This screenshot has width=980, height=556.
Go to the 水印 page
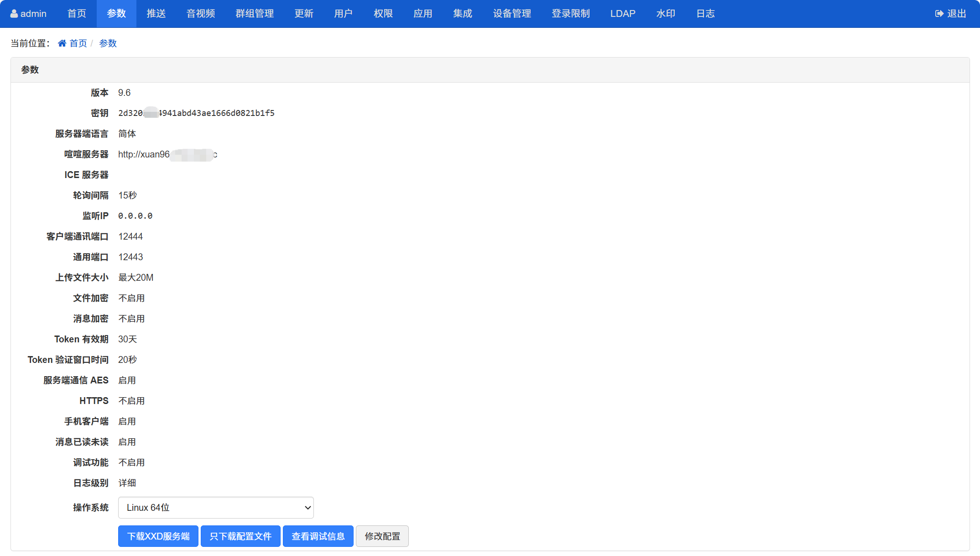pos(666,14)
